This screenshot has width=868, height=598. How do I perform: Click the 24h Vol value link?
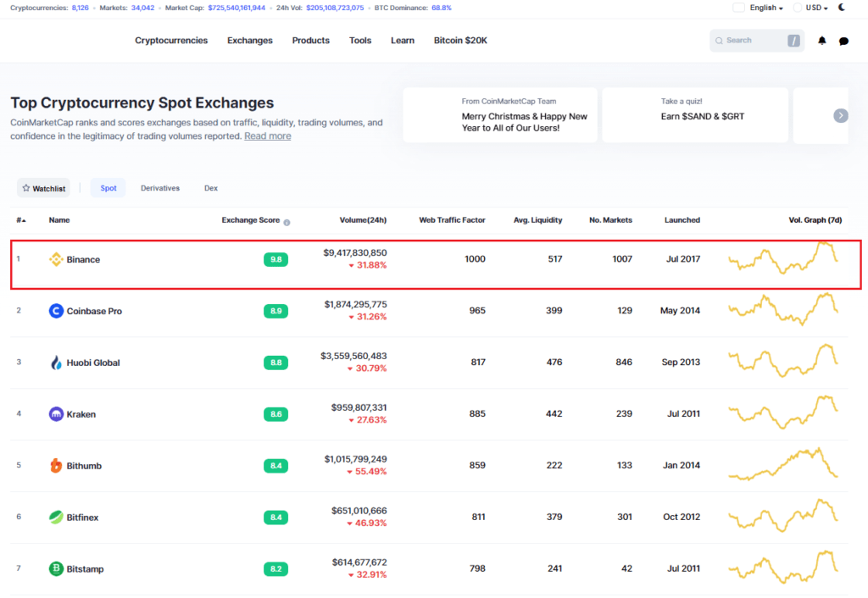pyautogui.click(x=335, y=8)
